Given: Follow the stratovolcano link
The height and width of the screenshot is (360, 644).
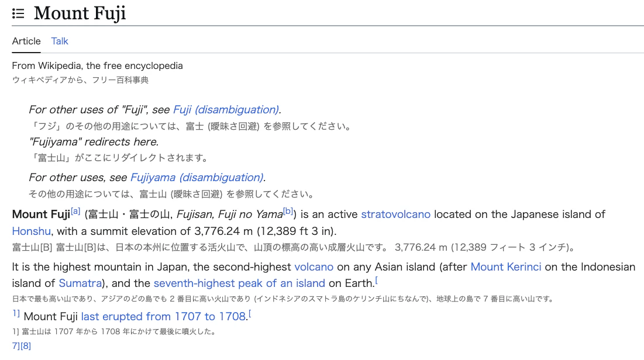Looking at the screenshot, I should [395, 214].
